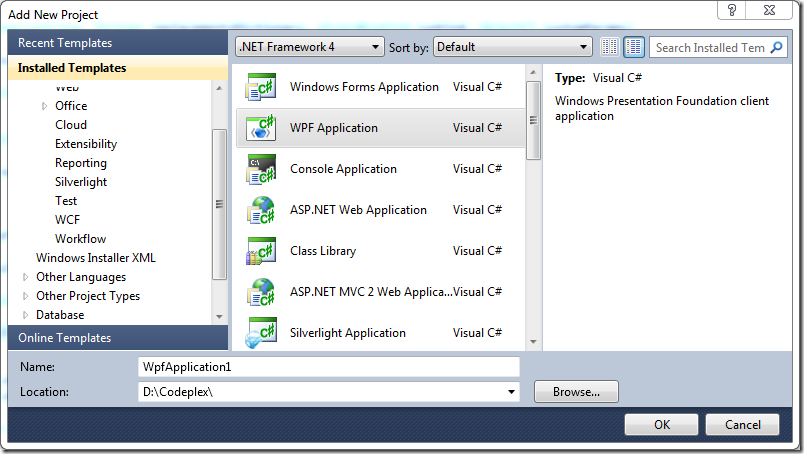
Task: Click the Cancel button
Action: click(742, 425)
